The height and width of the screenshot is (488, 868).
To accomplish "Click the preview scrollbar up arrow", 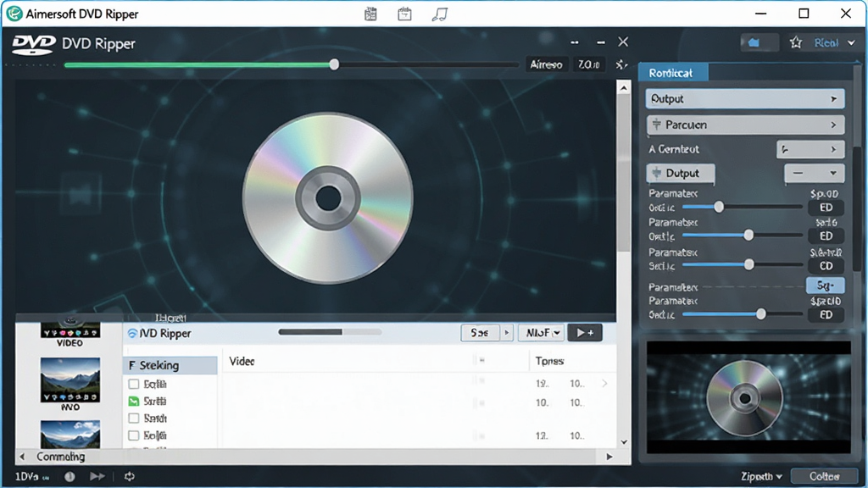I will [x=623, y=87].
